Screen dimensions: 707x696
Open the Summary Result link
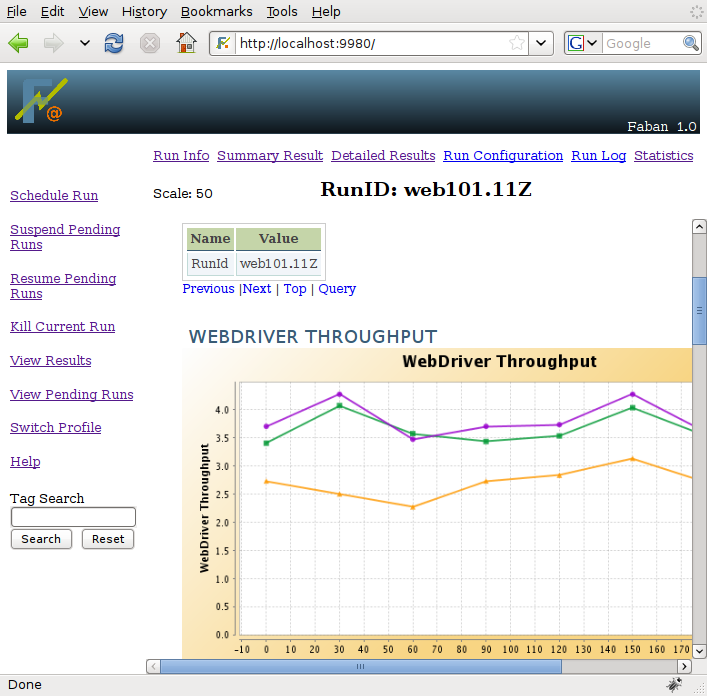pyautogui.click(x=270, y=155)
